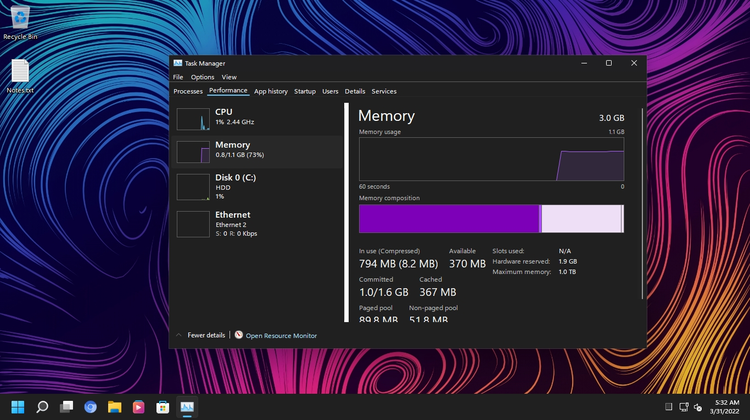Select the Ethernet mini graph thumbnail
This screenshot has height=420, width=750.
coord(193,224)
